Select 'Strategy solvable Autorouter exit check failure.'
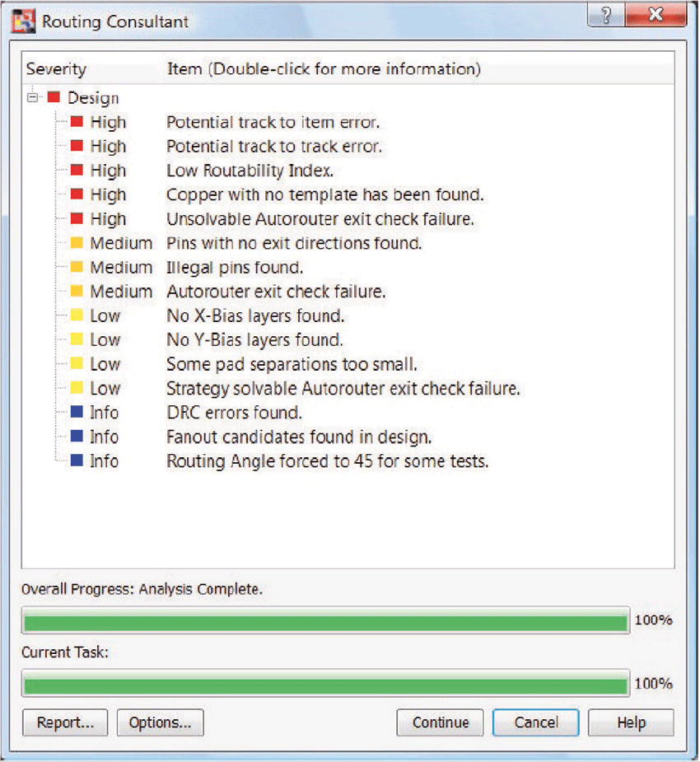The width and height of the screenshot is (700, 762). pyautogui.click(x=343, y=389)
